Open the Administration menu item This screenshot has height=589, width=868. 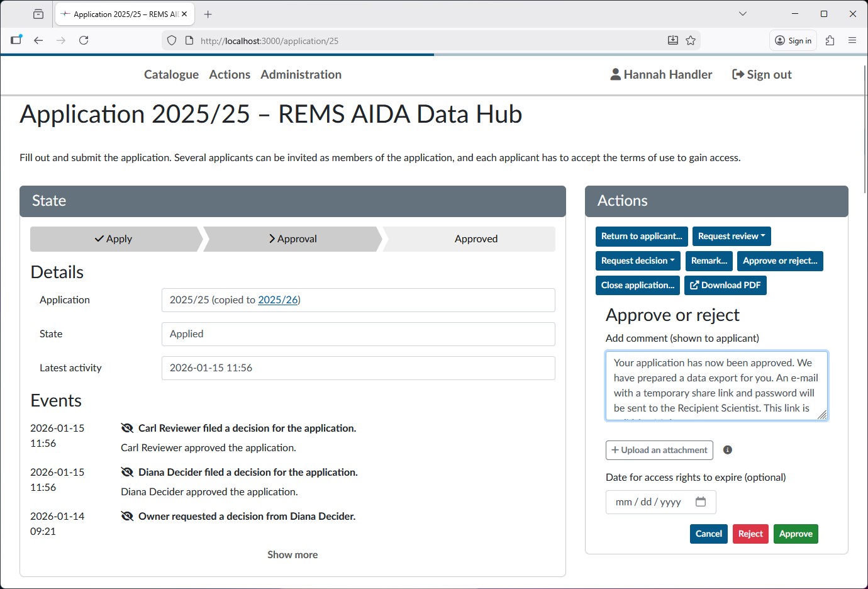pos(301,74)
